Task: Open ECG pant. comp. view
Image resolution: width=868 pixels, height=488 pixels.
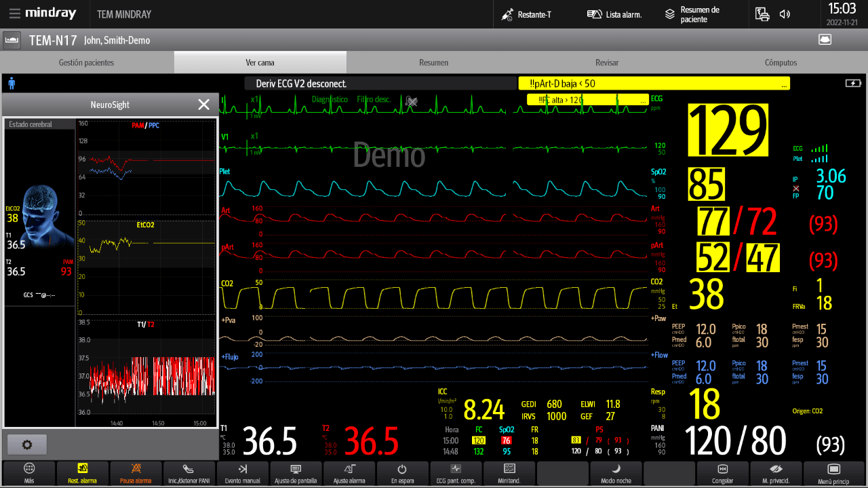Action: (x=456, y=473)
